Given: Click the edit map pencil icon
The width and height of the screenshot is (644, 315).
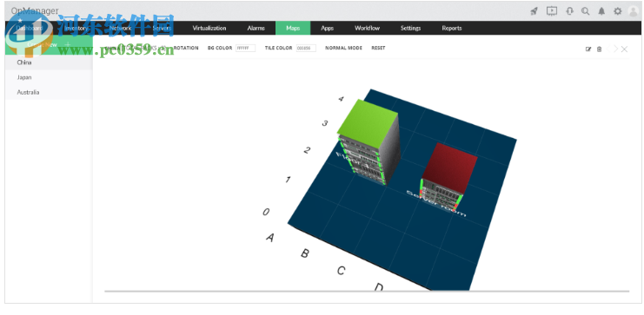Looking at the screenshot, I should 588,49.
